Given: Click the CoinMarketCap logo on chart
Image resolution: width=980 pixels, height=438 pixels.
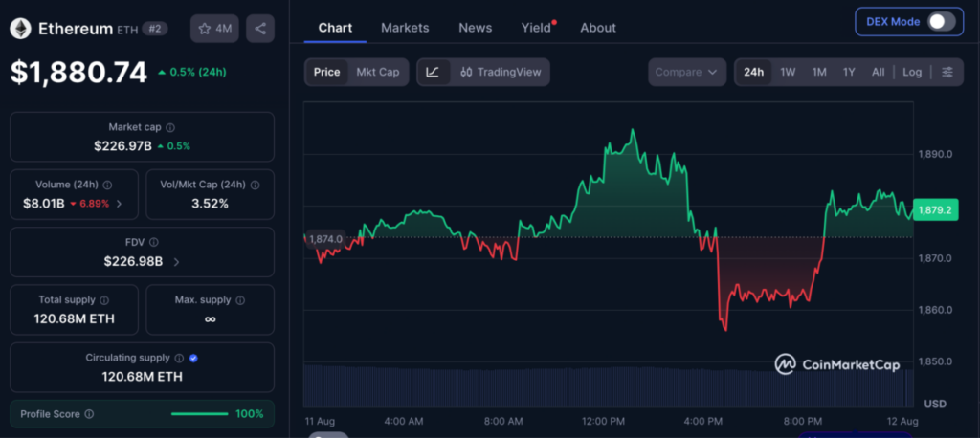Looking at the screenshot, I should pos(837,364).
